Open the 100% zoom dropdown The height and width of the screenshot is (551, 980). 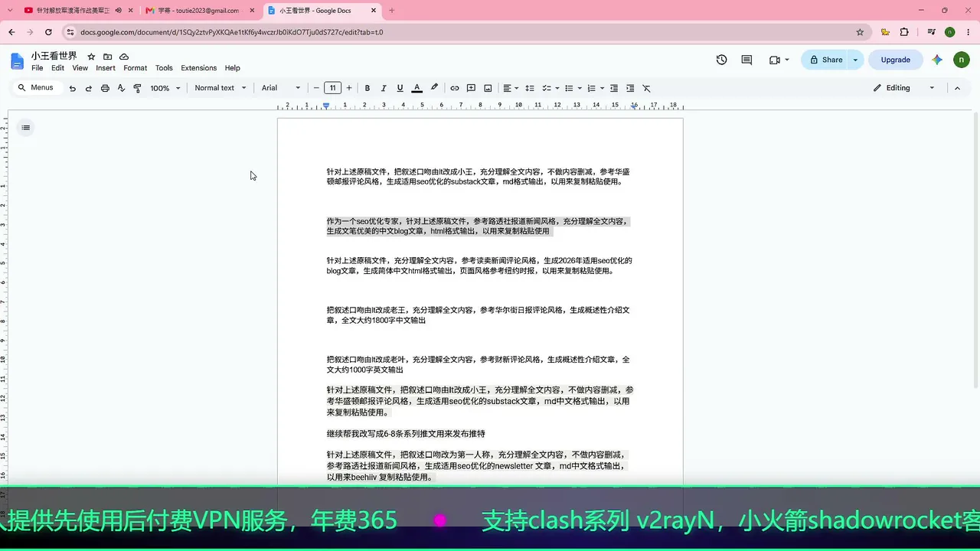(x=165, y=88)
